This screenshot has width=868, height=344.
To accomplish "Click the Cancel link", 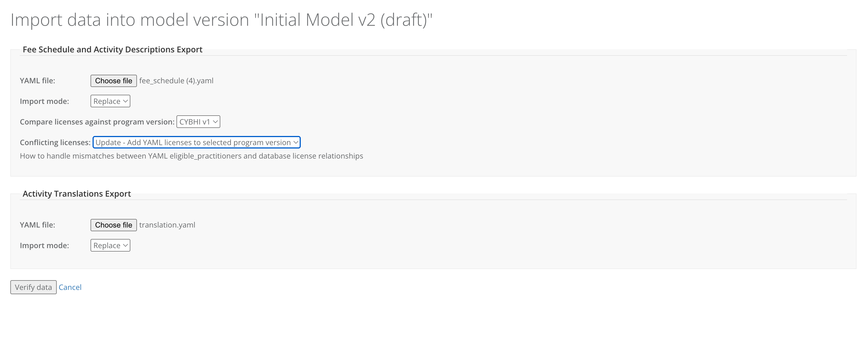I will point(70,287).
